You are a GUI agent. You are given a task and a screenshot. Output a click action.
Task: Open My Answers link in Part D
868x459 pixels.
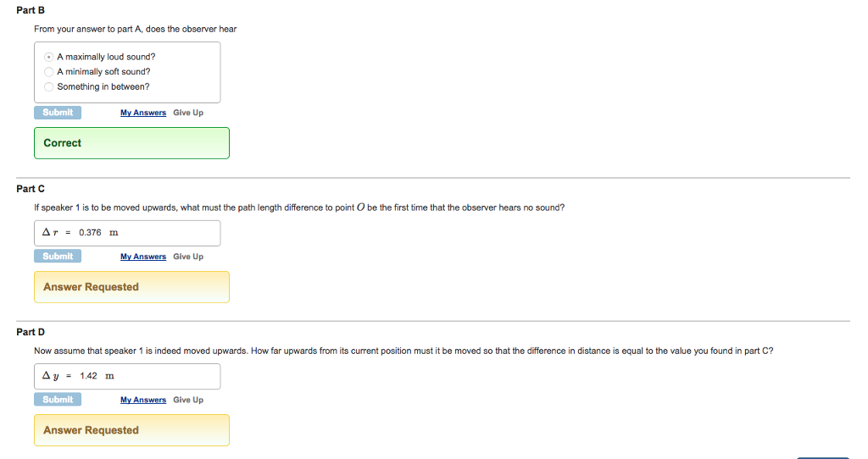pos(143,400)
